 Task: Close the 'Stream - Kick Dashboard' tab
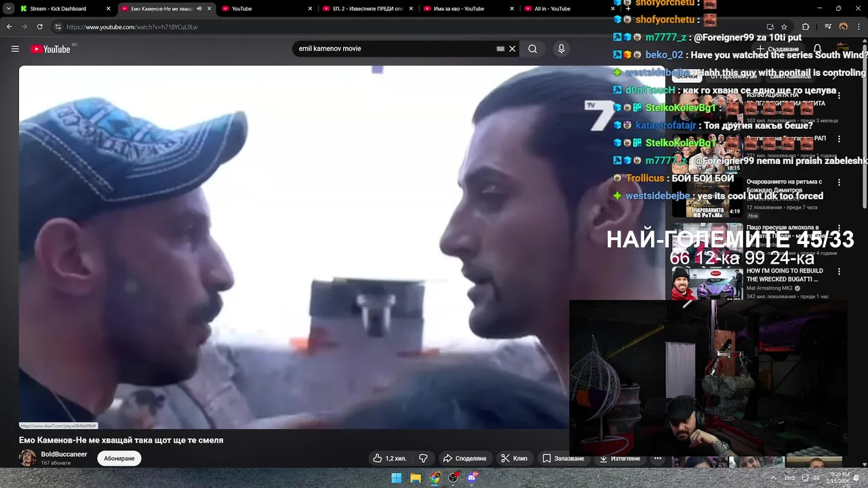coord(108,9)
